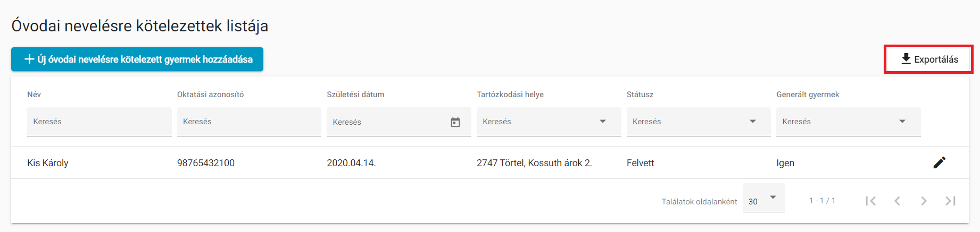
Task: Open calendar picker in Születési dátum filter
Action: click(x=455, y=122)
